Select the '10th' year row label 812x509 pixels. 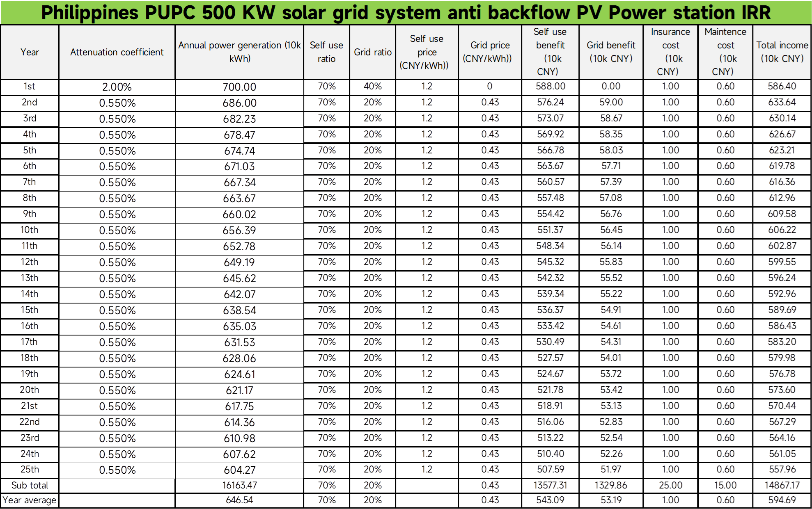pos(30,230)
